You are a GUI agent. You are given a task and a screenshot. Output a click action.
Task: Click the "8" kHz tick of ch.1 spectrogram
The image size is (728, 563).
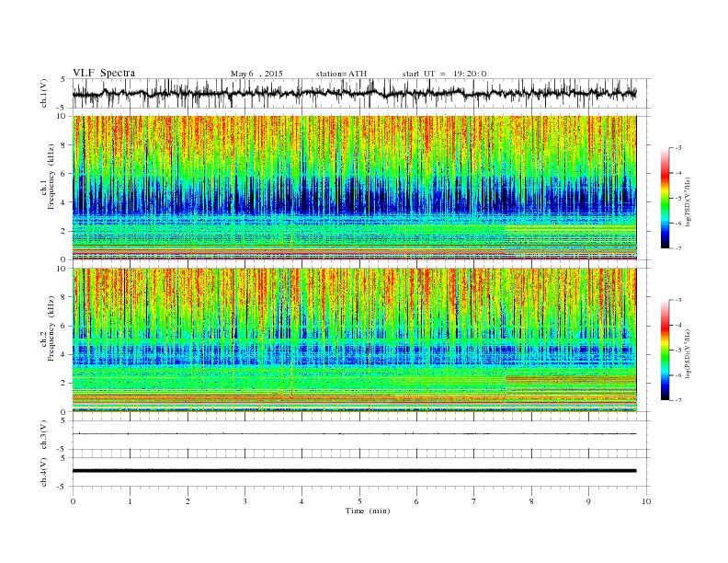(x=63, y=145)
